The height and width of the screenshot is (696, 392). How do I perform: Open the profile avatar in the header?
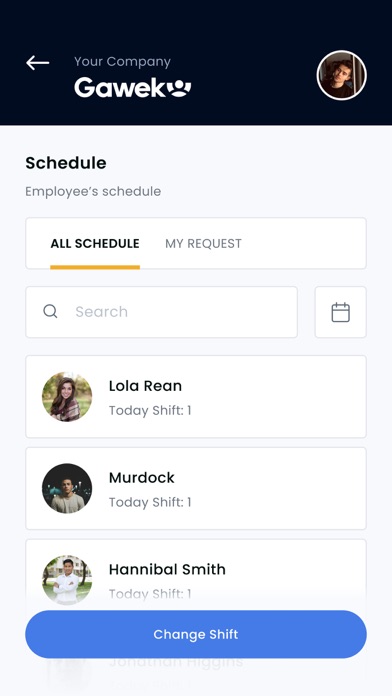coord(341,75)
